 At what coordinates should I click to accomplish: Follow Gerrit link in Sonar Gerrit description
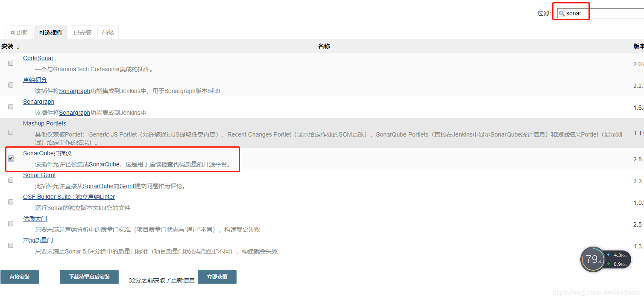coord(127,186)
